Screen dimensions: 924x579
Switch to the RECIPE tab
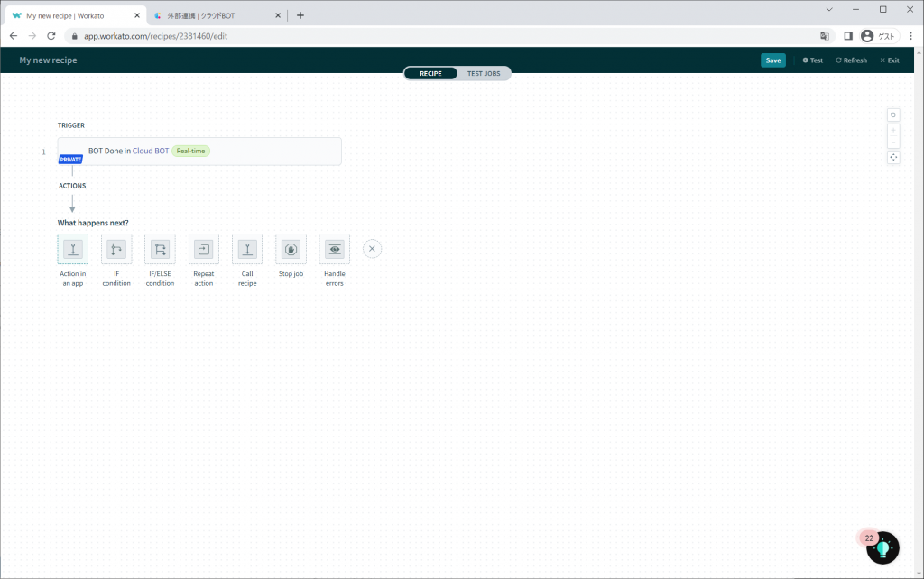click(430, 74)
